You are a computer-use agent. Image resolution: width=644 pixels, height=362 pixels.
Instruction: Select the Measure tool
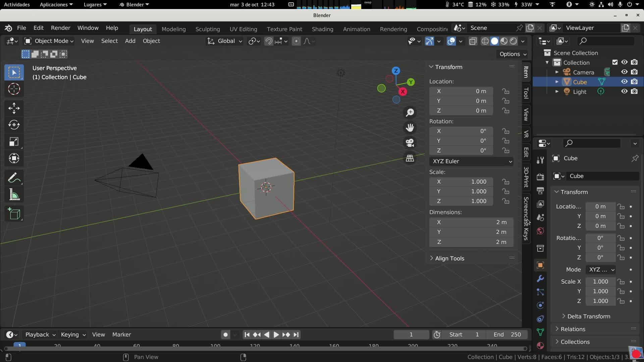(x=14, y=195)
